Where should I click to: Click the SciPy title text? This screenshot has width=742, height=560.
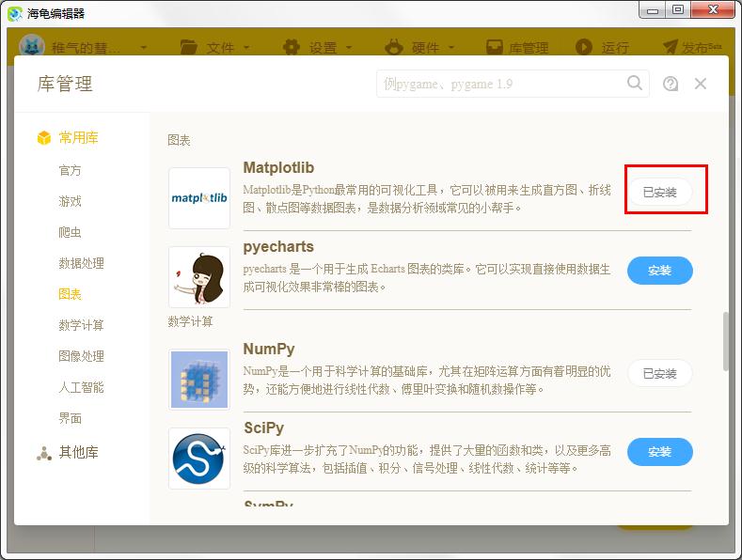point(263,428)
